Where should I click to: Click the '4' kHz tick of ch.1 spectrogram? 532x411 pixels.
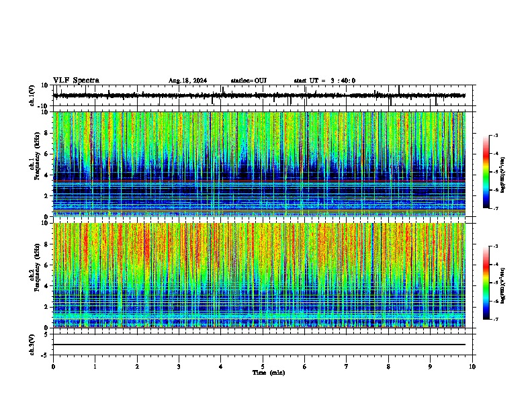pyautogui.click(x=48, y=175)
